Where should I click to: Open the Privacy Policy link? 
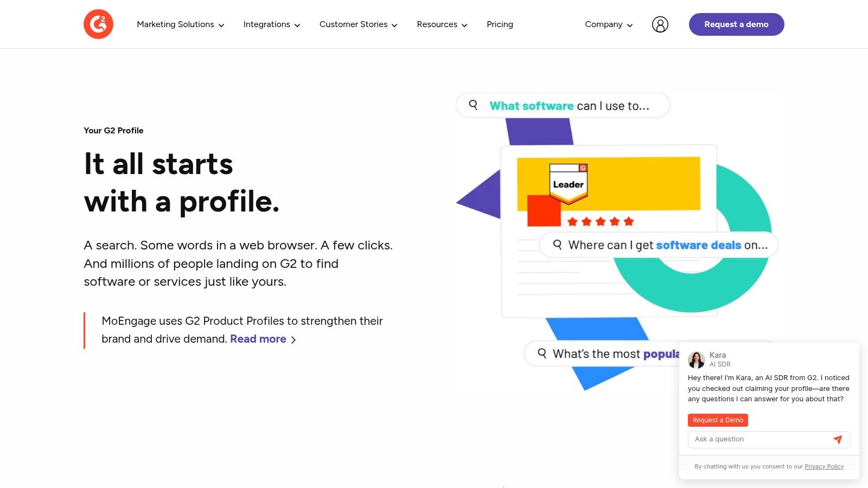[x=824, y=466]
